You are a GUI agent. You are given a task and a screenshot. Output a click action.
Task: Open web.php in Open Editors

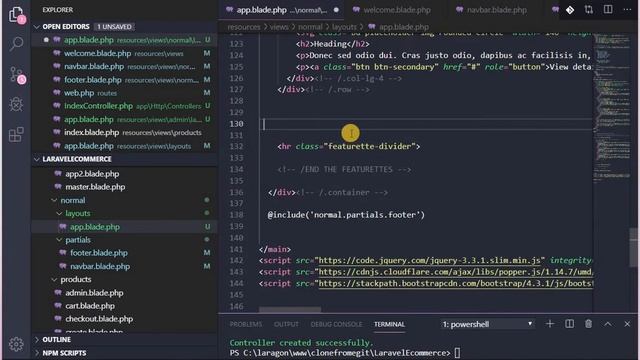124,93
